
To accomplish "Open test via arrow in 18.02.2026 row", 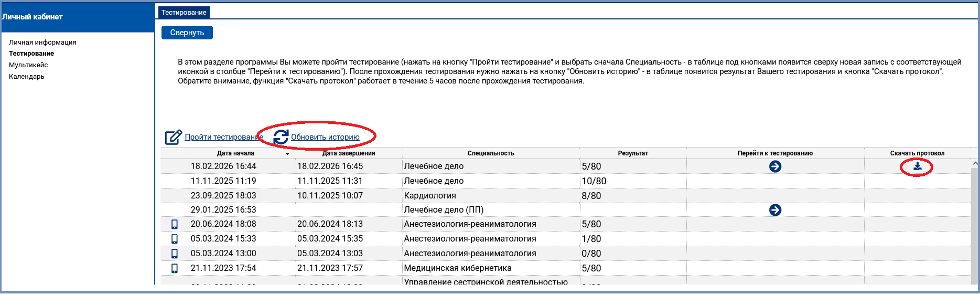I will coord(775,166).
